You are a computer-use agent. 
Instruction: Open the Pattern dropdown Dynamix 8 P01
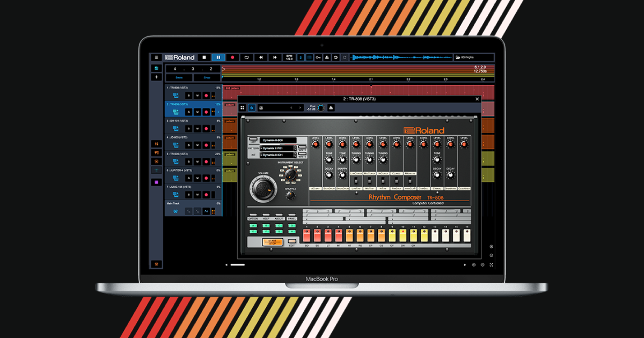(279, 148)
